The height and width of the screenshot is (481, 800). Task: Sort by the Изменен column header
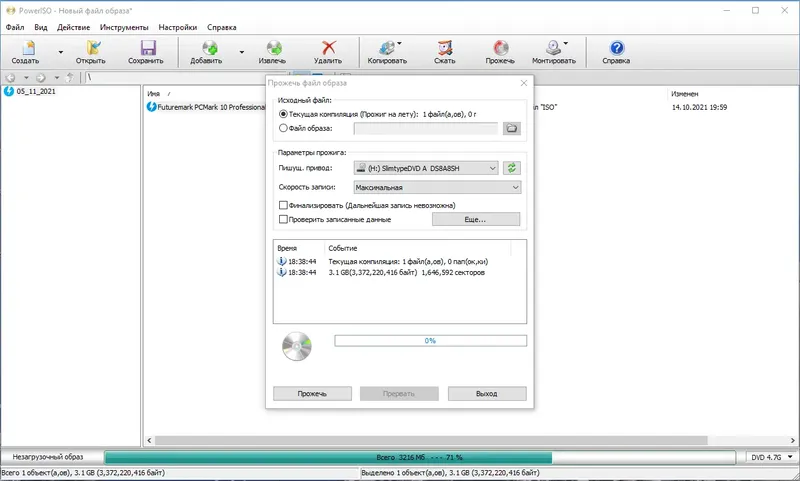click(x=685, y=94)
